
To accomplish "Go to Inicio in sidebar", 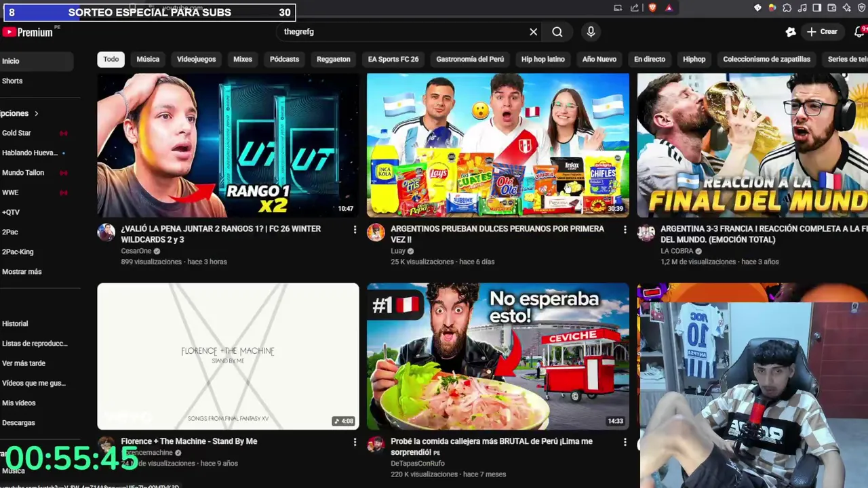I will [x=37, y=61].
